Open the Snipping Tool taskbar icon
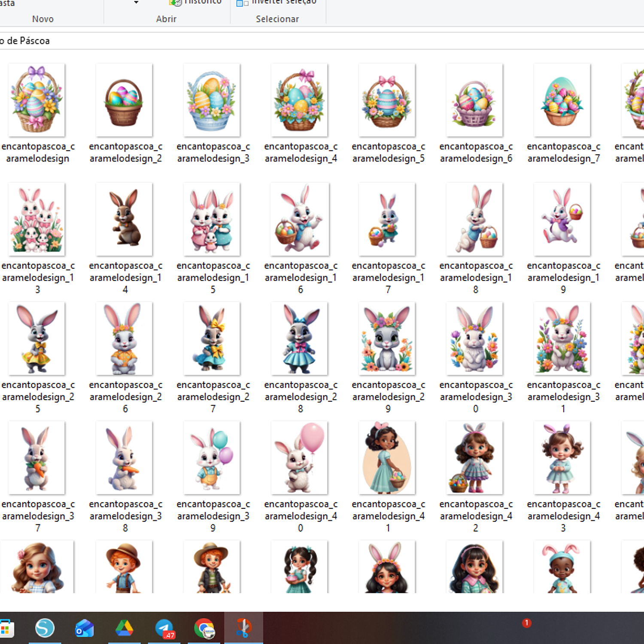 pos(243,628)
